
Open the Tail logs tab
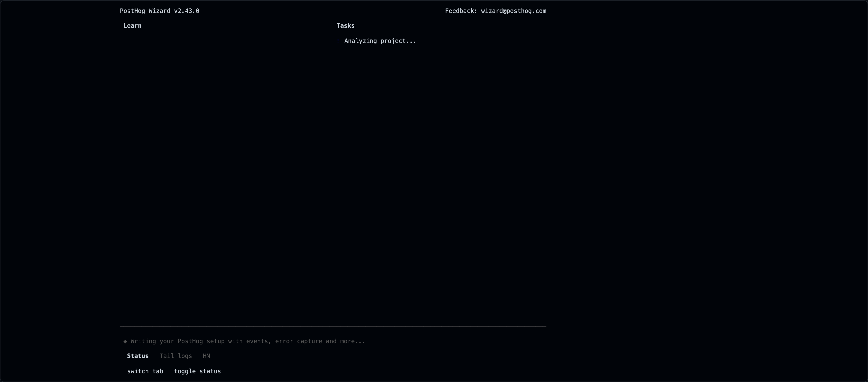tap(175, 356)
